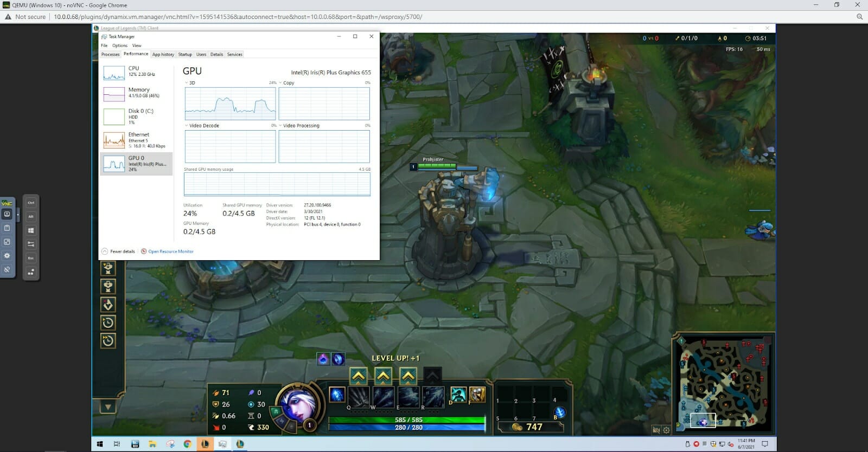
Task: Use the D summoner spell icon
Action: [458, 395]
